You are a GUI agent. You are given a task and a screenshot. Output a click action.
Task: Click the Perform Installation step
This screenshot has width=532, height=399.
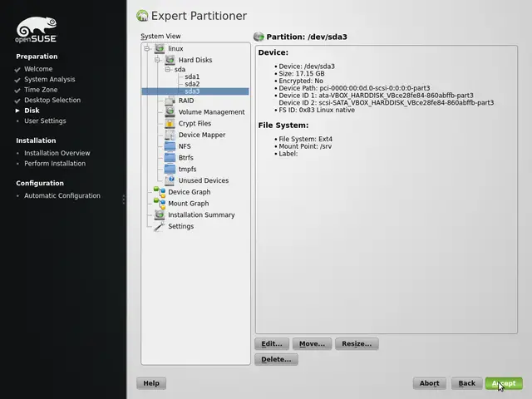tap(55, 164)
